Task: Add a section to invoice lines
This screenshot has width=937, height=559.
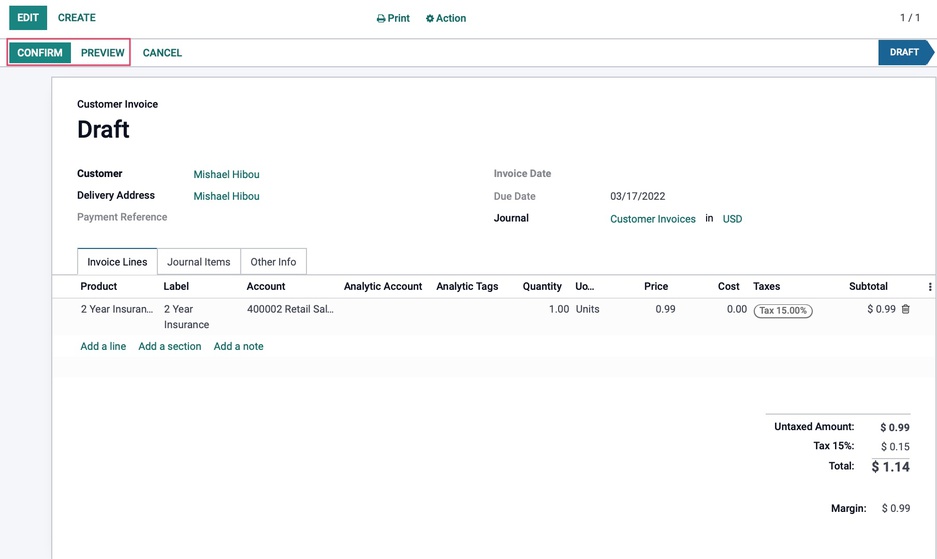Action: 170,346
